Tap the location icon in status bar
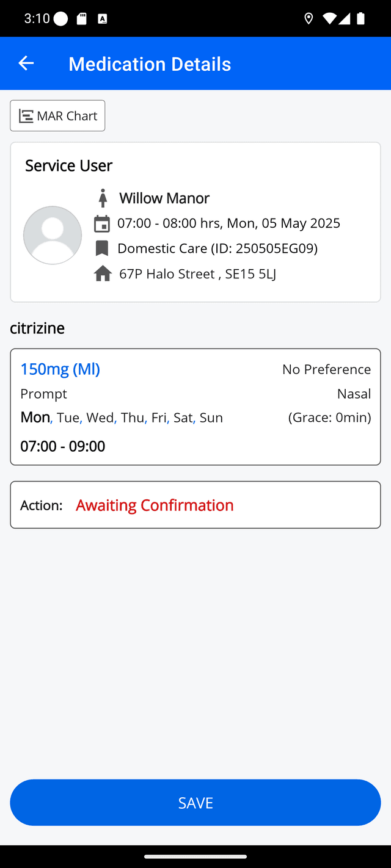Image resolution: width=391 pixels, height=868 pixels. 309,18
